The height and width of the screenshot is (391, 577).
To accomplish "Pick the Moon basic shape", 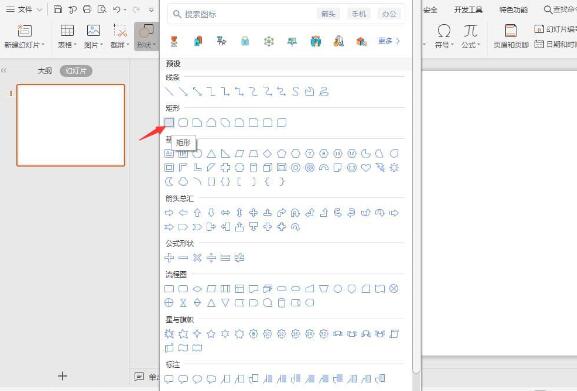I will pyautogui.click(x=169, y=181).
